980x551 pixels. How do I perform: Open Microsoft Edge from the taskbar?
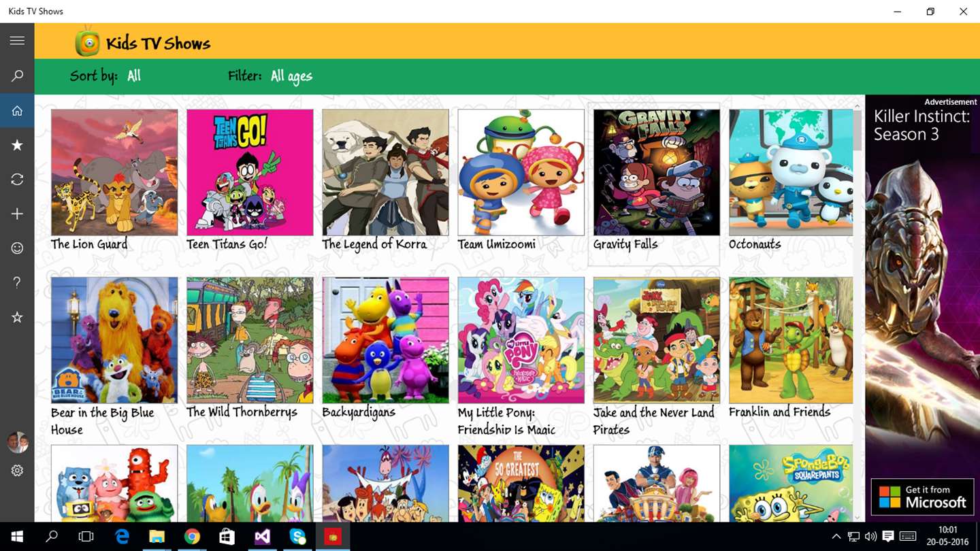pyautogui.click(x=122, y=537)
